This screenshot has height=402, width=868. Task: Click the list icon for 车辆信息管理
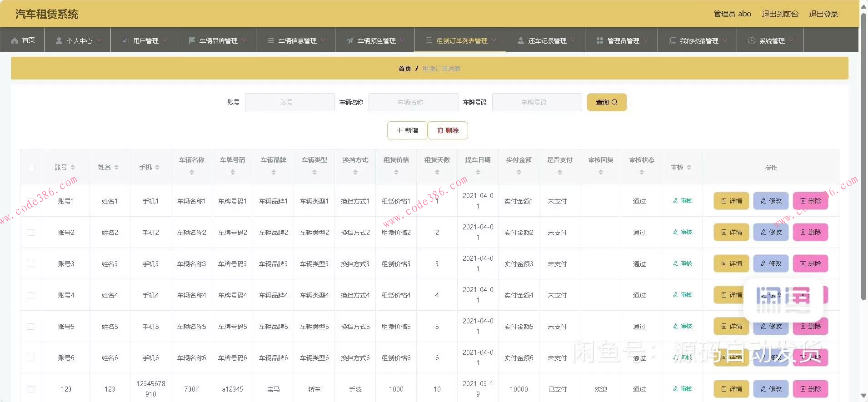(x=271, y=40)
